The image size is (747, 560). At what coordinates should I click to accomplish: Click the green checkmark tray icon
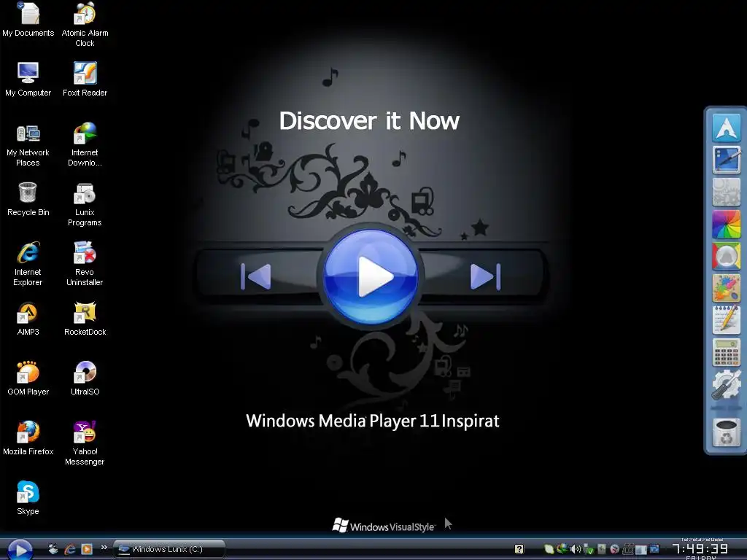[589, 549]
